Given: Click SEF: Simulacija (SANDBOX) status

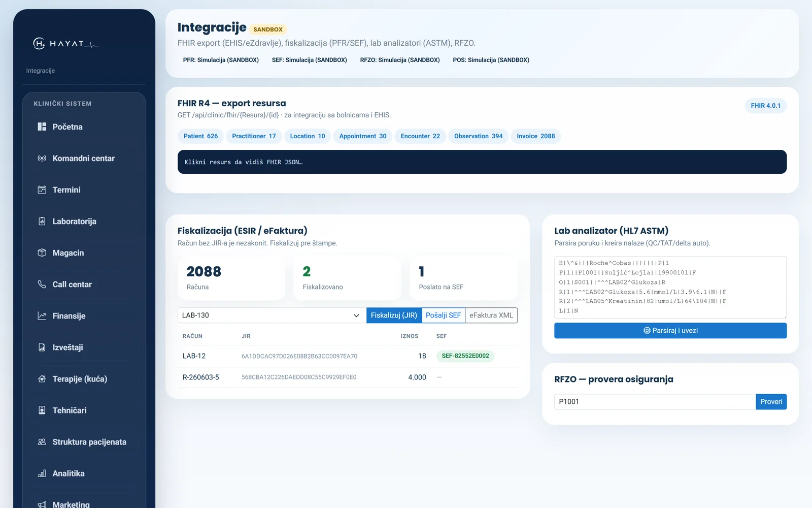Looking at the screenshot, I should (x=310, y=60).
